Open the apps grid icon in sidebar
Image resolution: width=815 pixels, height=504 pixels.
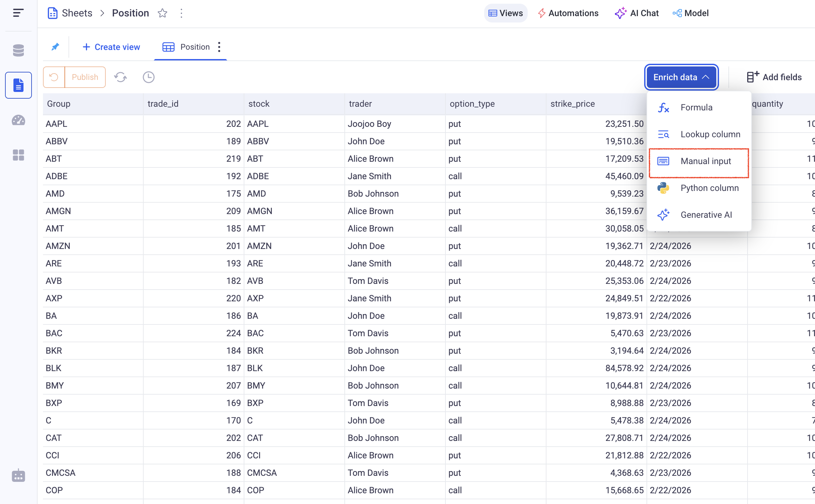(18, 155)
